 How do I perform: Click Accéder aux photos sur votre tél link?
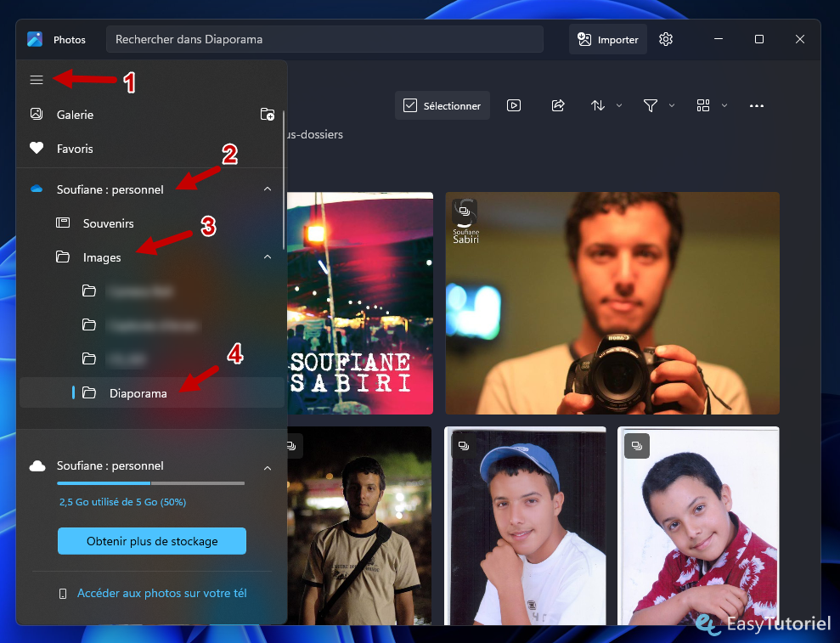click(x=161, y=593)
